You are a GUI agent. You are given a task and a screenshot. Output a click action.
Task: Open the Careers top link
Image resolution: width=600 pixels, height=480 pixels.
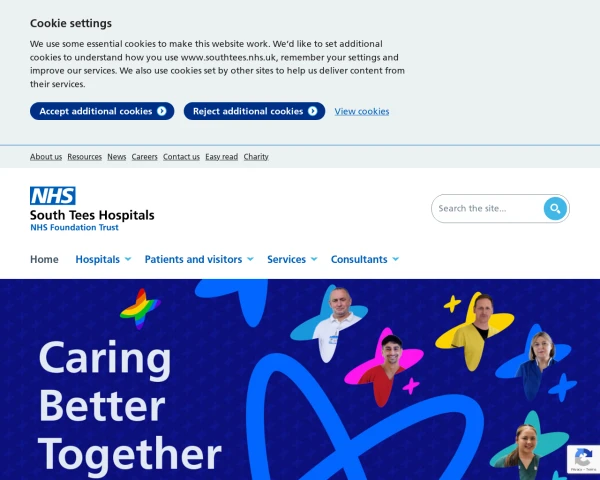[x=144, y=157]
